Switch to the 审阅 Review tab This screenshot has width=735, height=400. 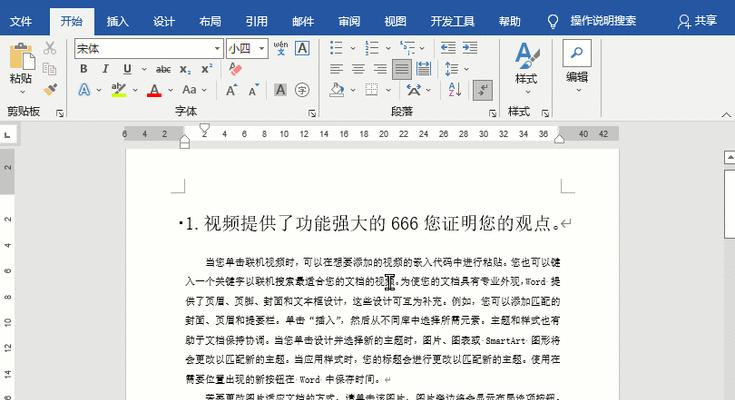tap(349, 22)
